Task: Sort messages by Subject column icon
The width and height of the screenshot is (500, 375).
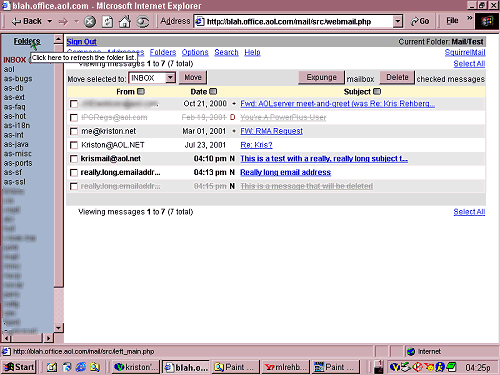Action: pos(377,91)
